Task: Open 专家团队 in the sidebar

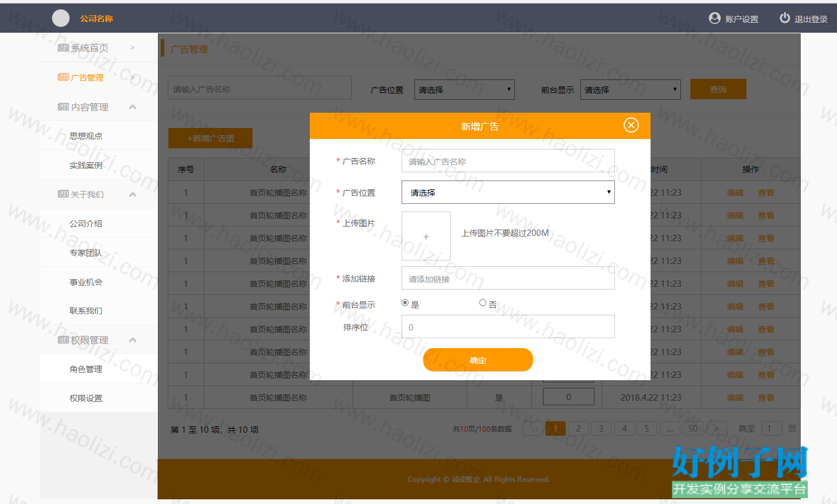Action: click(x=86, y=253)
